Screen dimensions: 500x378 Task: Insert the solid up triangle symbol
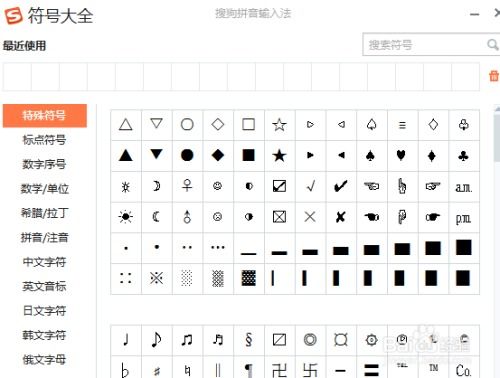click(x=126, y=155)
